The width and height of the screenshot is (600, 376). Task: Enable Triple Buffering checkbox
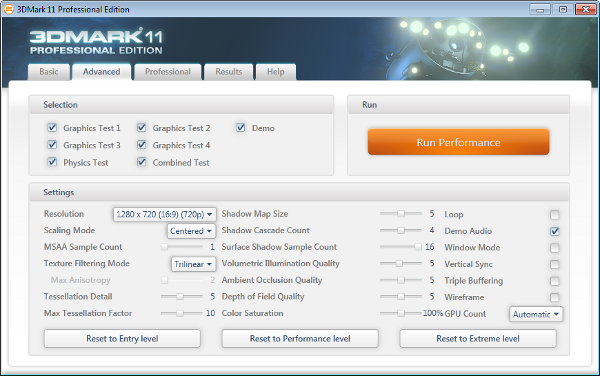click(554, 281)
